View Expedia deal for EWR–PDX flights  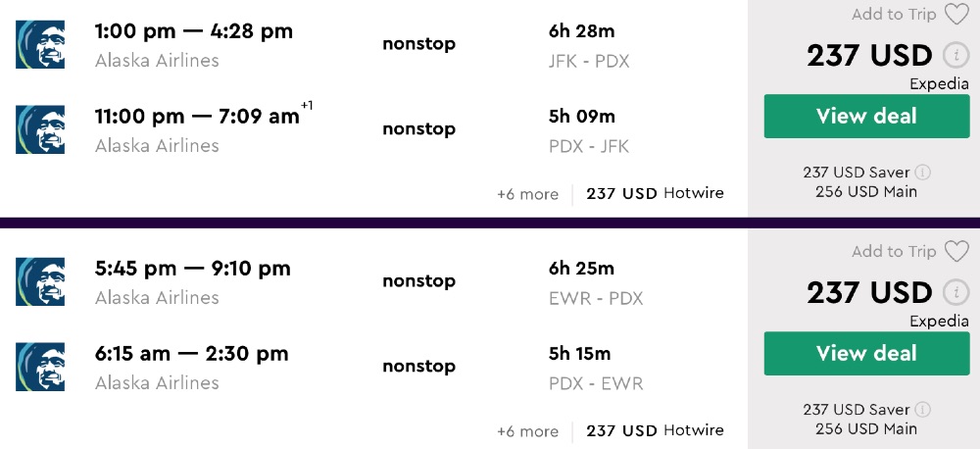[866, 354]
